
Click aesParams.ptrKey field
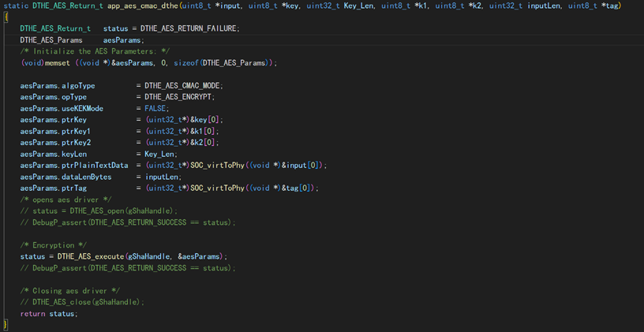pos(54,120)
